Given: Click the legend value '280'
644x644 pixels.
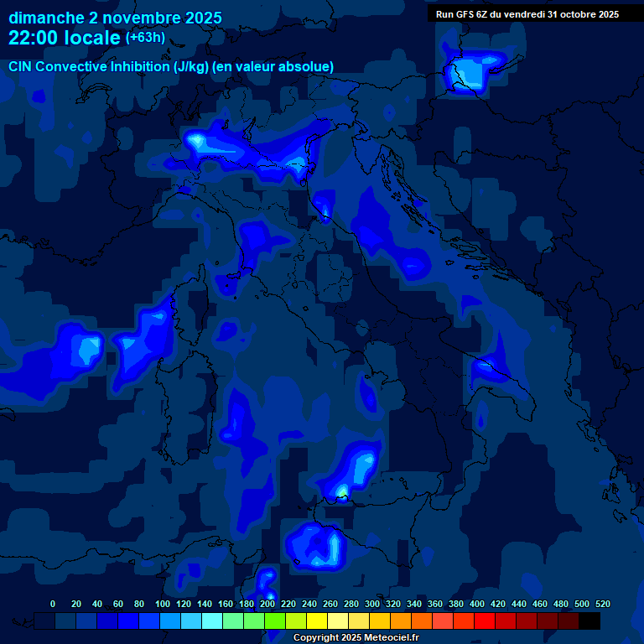Looking at the screenshot, I should (351, 604).
